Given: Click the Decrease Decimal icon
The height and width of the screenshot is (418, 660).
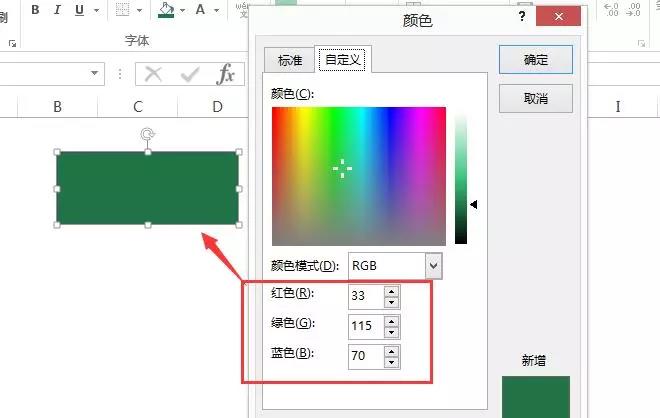Looking at the screenshot, I should 633,10.
